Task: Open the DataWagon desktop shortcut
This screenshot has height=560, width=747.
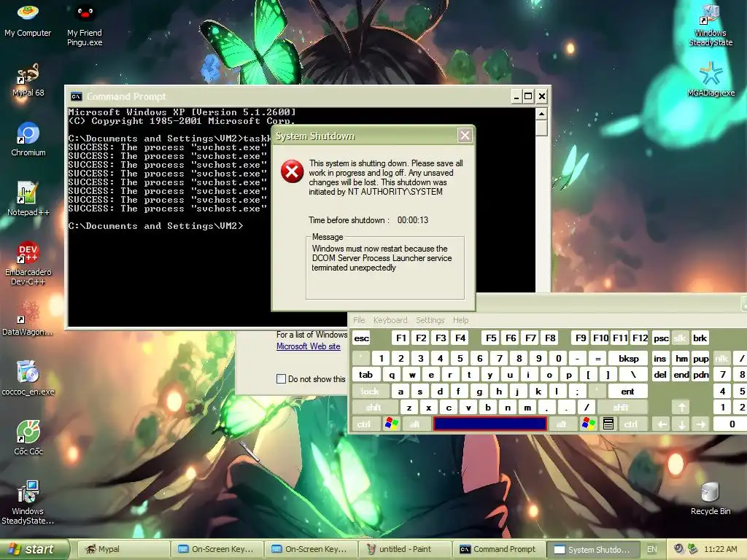Action: coord(28,319)
